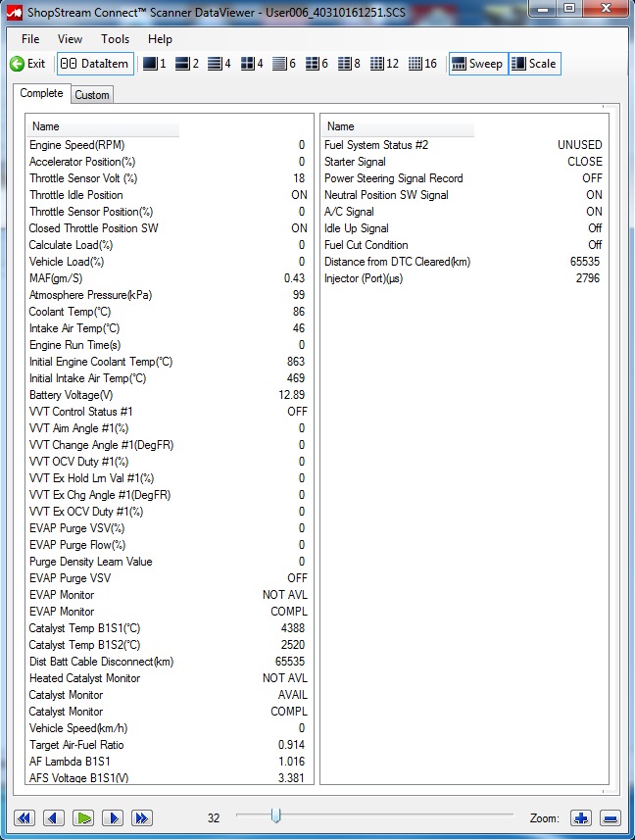
Task: Open the Help menu
Action: click(x=160, y=39)
